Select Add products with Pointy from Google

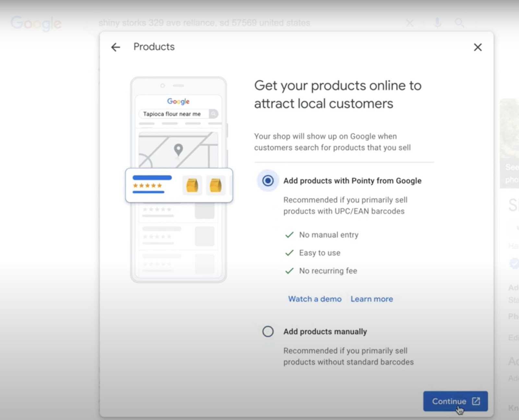pos(268,181)
